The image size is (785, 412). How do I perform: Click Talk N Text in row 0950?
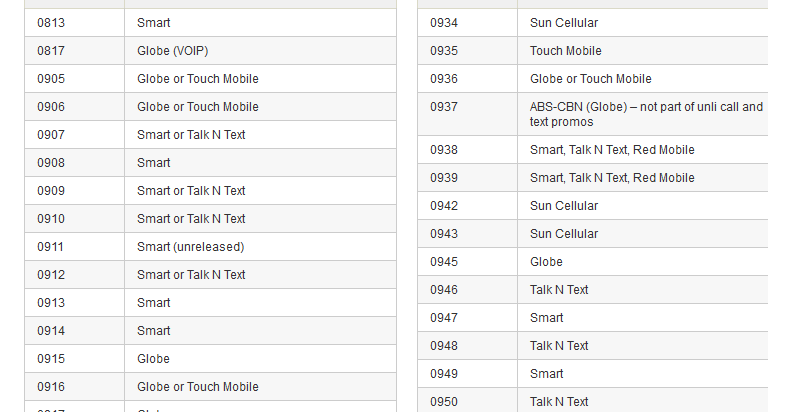point(559,402)
